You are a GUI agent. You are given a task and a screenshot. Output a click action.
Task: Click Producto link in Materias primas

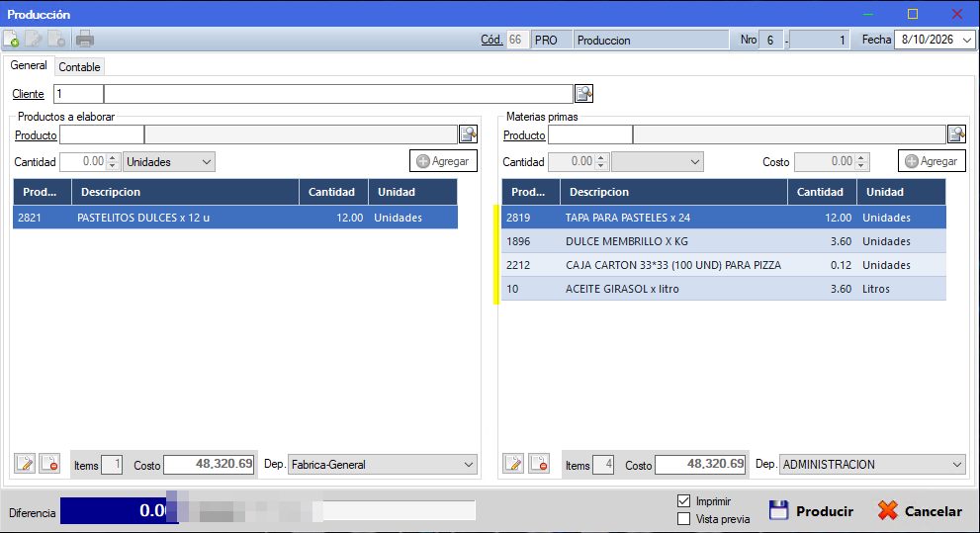point(524,134)
